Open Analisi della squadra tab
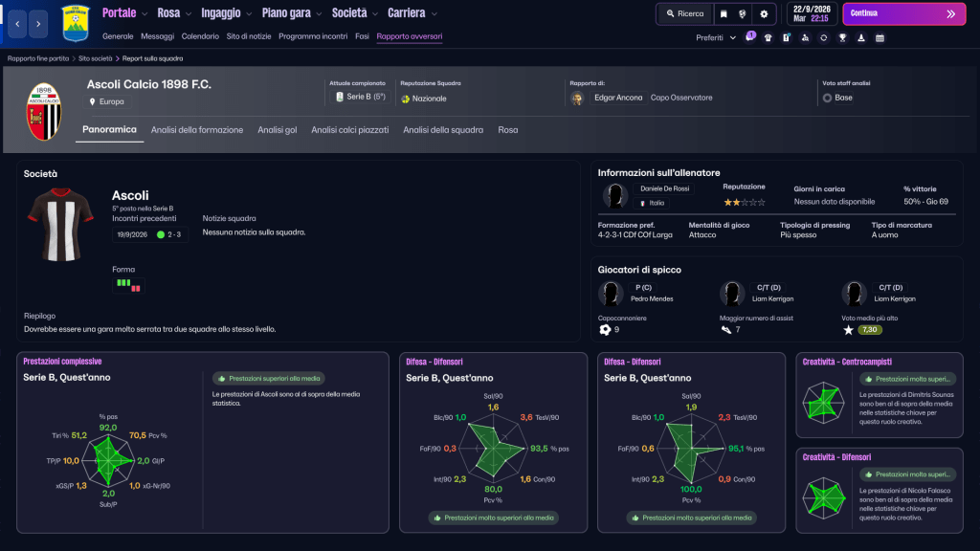The width and height of the screenshot is (980, 551). (443, 130)
